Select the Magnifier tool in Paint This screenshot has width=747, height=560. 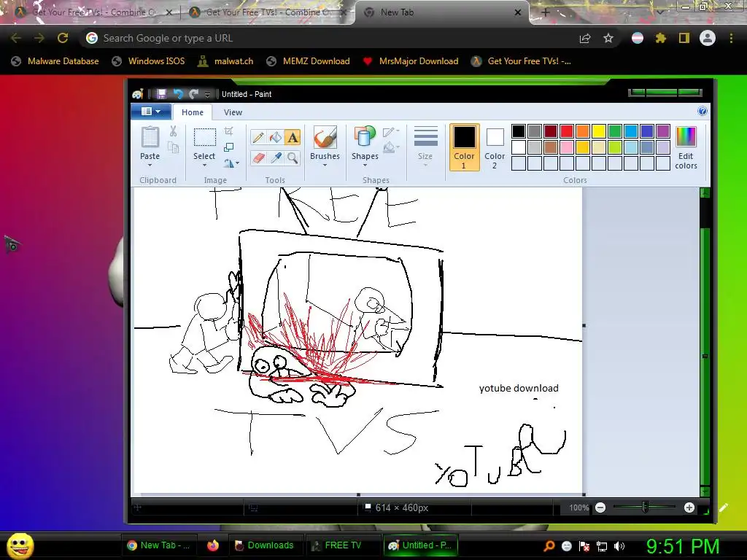pyautogui.click(x=293, y=157)
